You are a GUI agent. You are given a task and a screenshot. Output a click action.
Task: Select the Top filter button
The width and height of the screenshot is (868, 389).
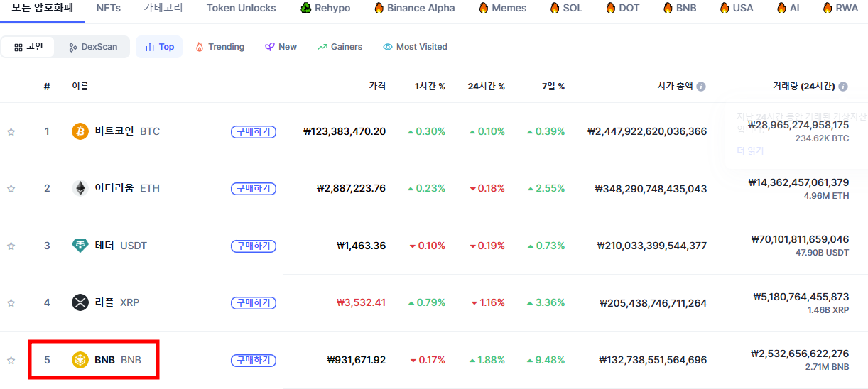point(159,47)
